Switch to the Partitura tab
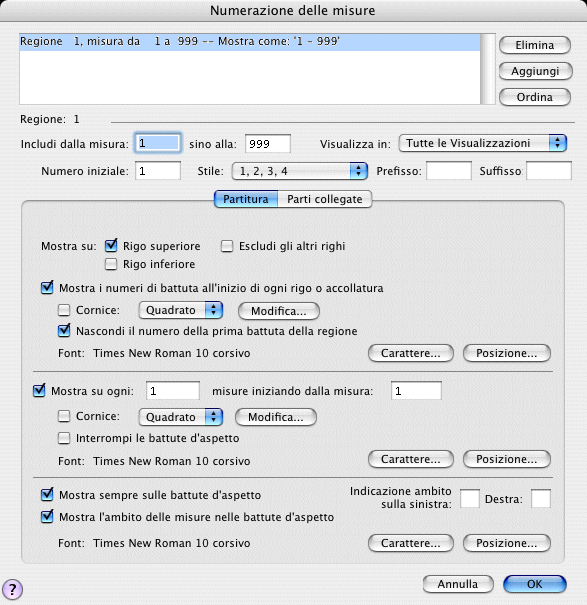The height and width of the screenshot is (605, 587). coord(246,199)
